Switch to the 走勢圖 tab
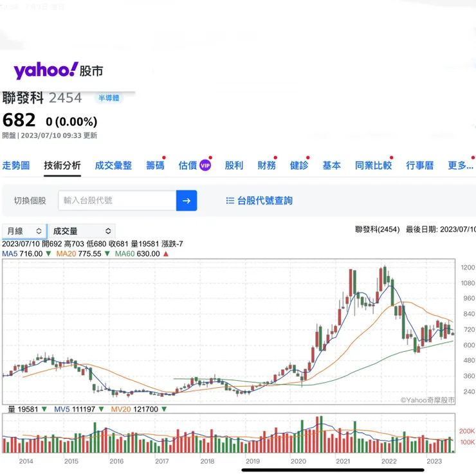476x476 pixels. tap(16, 166)
